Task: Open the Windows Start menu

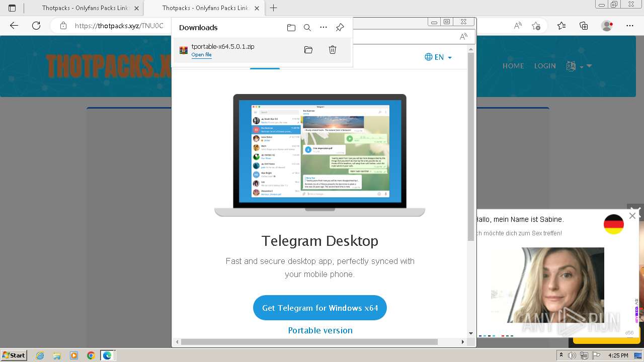Action: pos(14,355)
